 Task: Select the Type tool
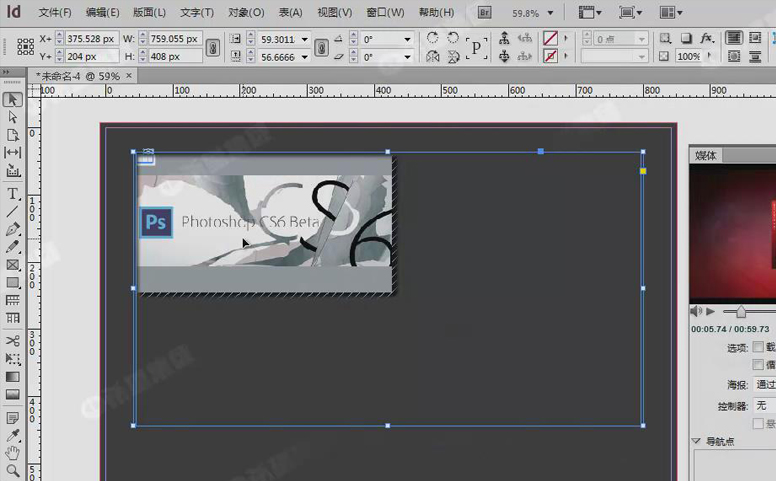tap(13, 193)
